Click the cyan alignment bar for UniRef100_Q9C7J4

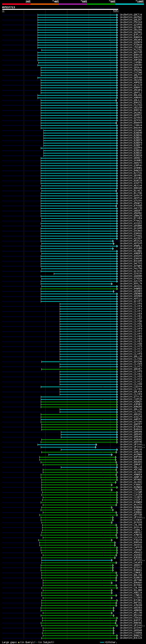tap(78, 15)
